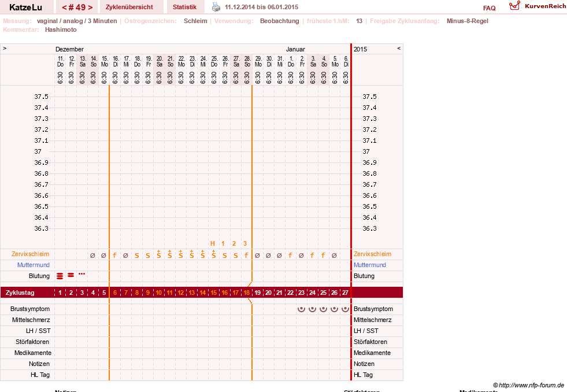Image resolution: width=567 pixels, height=392 pixels.
Task: Click medium bleeding icon on cycle day 2
Action: 71,275
